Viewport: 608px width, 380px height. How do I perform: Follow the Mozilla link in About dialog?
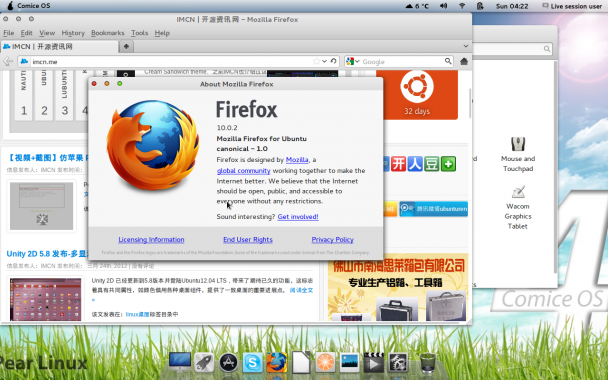297,159
